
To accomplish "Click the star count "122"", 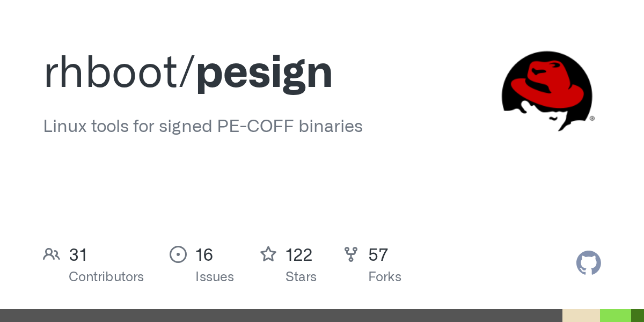I will pyautogui.click(x=299, y=254).
